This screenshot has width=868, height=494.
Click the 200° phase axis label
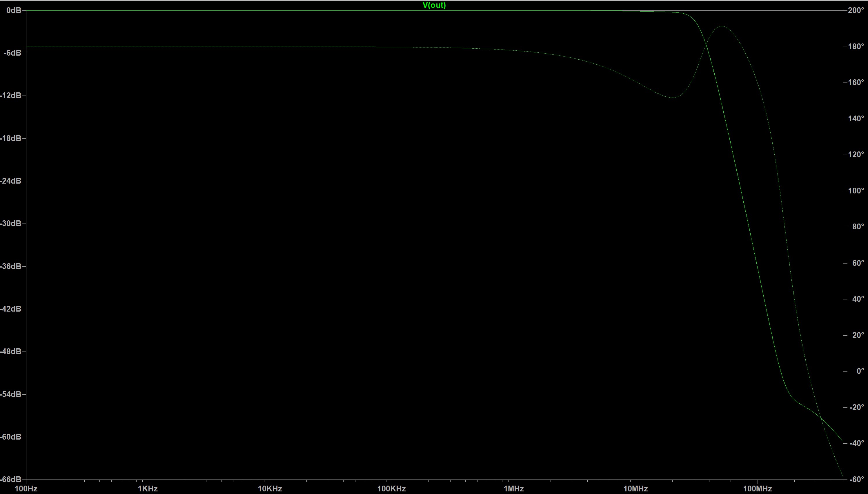click(856, 10)
